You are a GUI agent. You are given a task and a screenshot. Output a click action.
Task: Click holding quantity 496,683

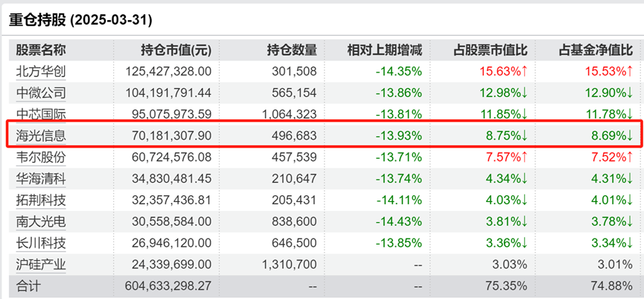[294, 136]
